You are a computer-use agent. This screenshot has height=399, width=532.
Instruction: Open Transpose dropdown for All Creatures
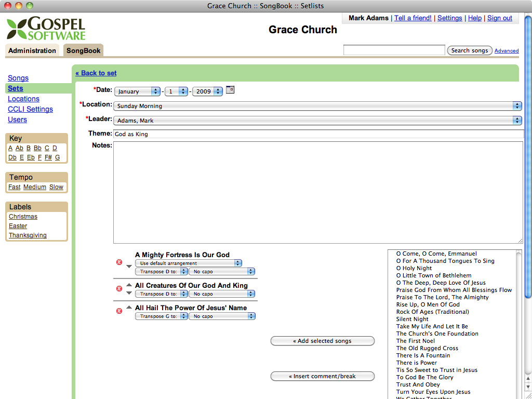161,294
